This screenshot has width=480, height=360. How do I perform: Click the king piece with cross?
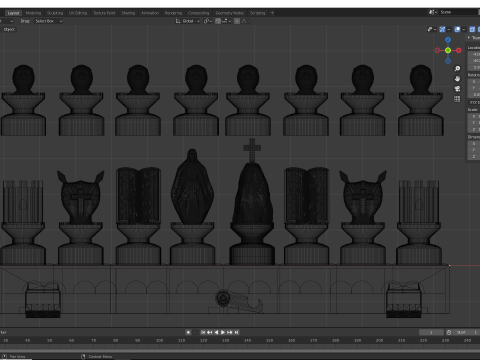point(252,202)
